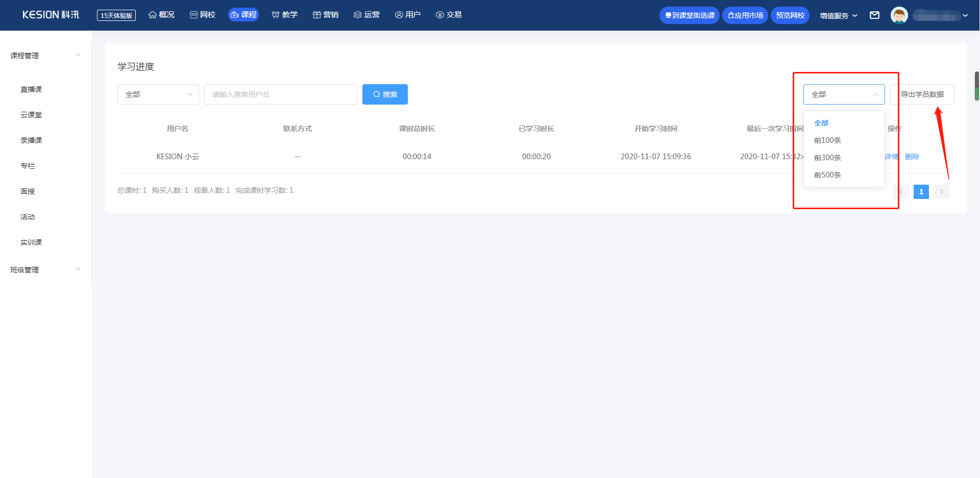Open the 营销 gift nav item

326,15
